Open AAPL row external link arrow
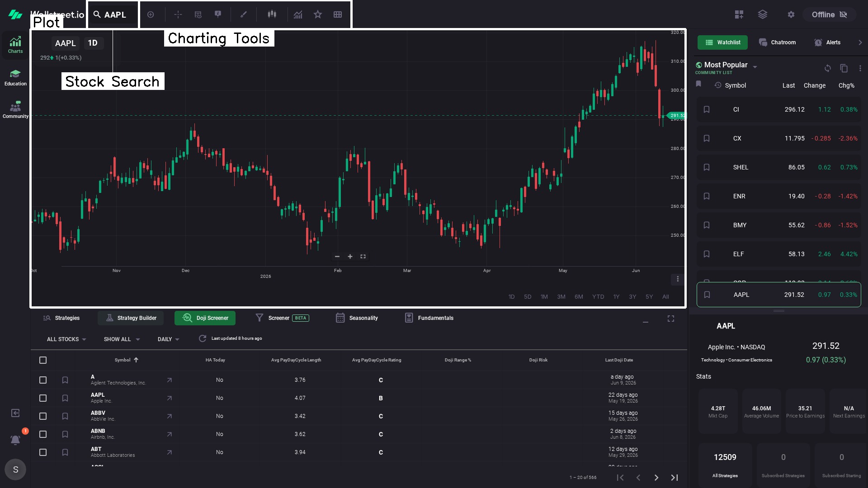868x488 pixels. (x=169, y=398)
